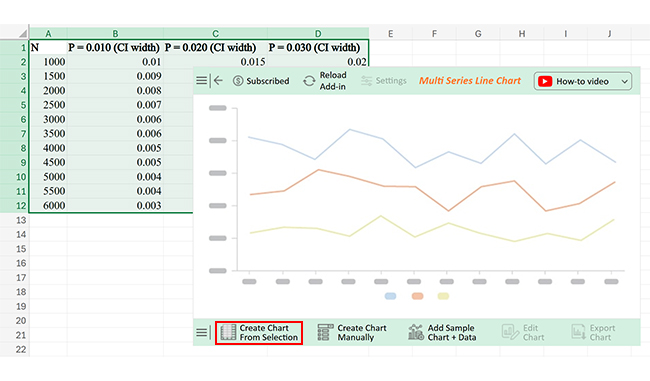
Task: Select row 7 header
Action: [x=15, y=133]
